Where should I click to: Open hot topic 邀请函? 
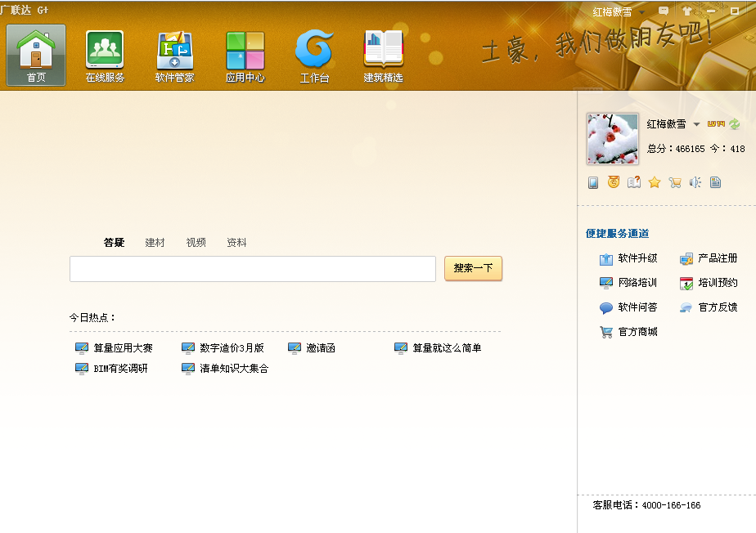(312, 348)
